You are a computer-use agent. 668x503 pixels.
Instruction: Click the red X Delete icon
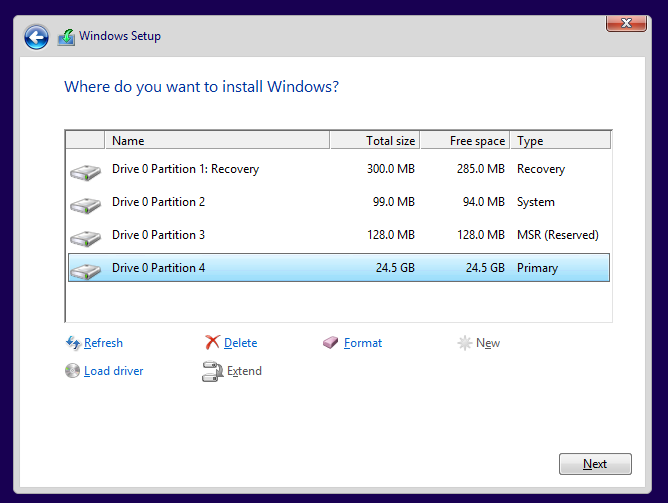tap(212, 343)
